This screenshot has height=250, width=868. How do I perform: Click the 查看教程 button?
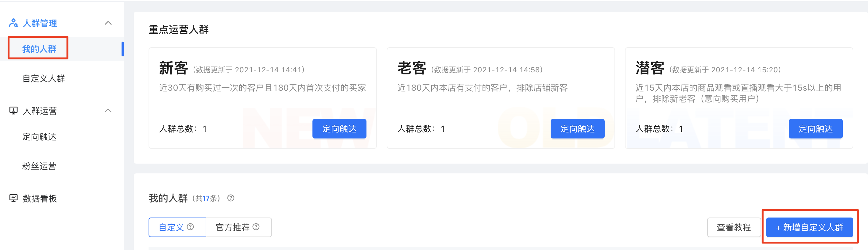pos(734,227)
